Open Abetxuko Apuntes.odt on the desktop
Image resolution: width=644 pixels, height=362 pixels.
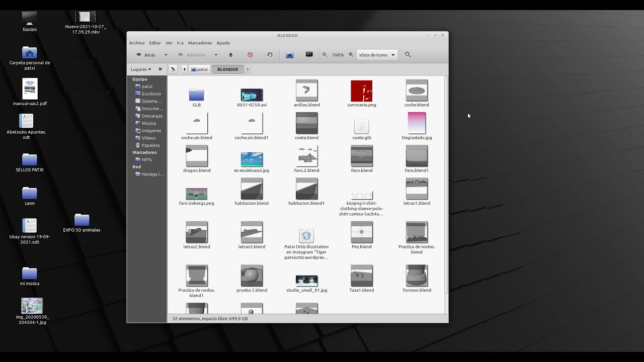pos(26,121)
